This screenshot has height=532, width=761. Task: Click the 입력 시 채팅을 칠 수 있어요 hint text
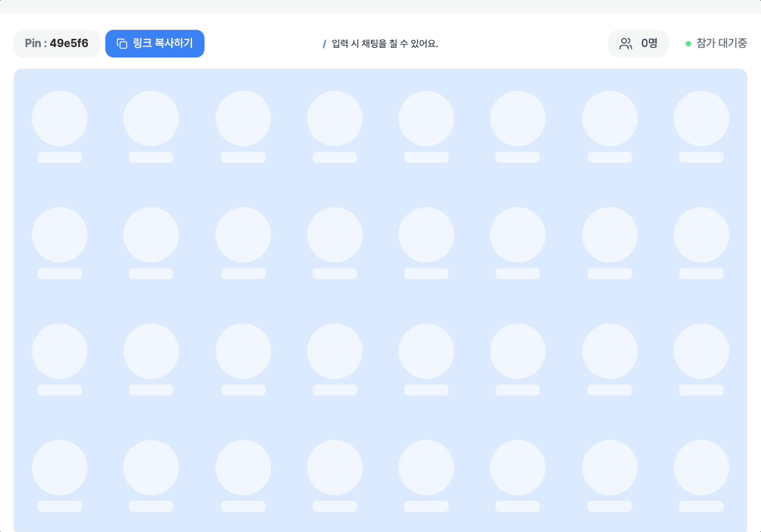tap(385, 44)
